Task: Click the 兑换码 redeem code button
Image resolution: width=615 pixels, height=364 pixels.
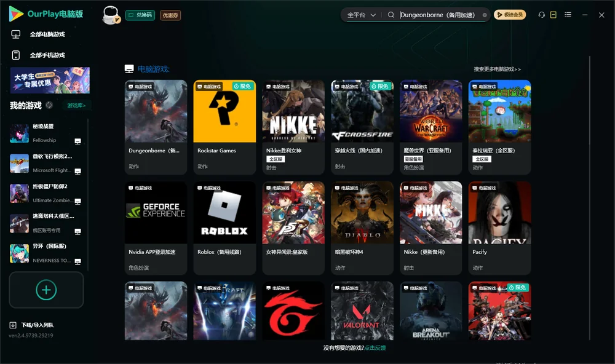Action: [140, 15]
